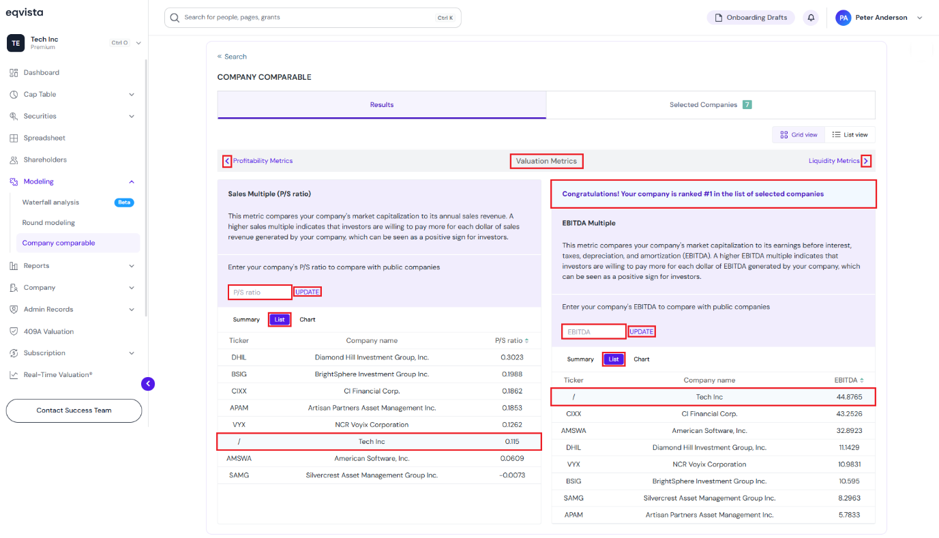Screen dimensions: 939x538
Task: Click the Spreadsheet grid icon
Action: coord(14,138)
